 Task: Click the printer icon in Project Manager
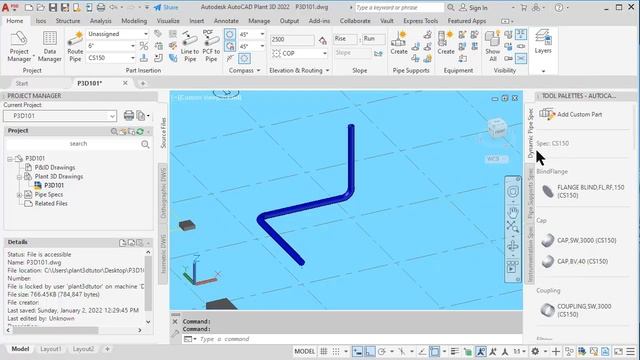click(x=129, y=116)
